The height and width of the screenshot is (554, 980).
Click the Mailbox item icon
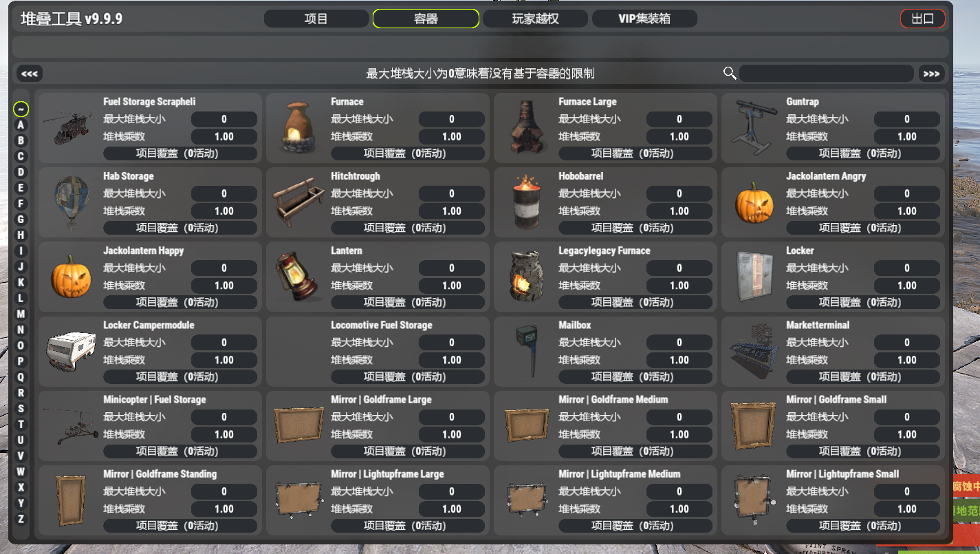(x=526, y=351)
